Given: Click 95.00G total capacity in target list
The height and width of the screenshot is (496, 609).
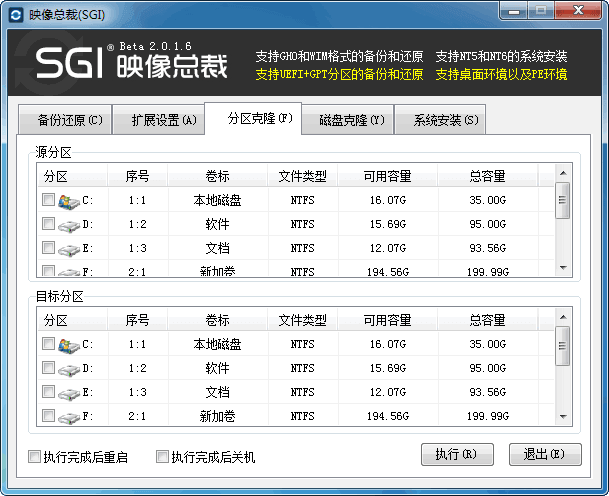Looking at the screenshot, I should (x=488, y=368).
